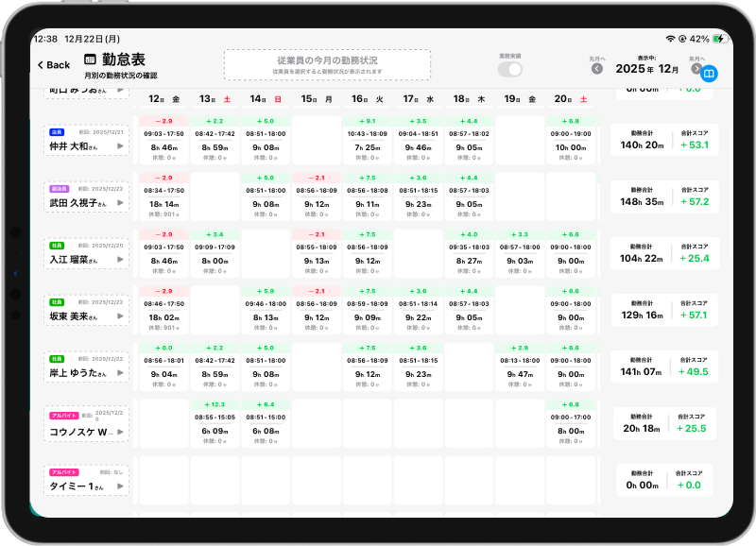756x546 pixels.
Task: Toggle the 業務実績 switch
Action: (x=510, y=69)
